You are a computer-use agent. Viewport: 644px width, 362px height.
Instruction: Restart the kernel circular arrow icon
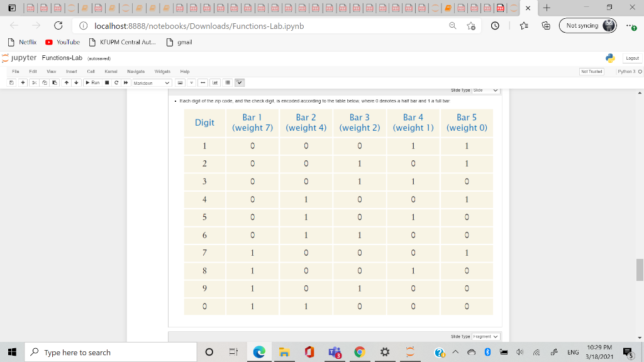tap(116, 82)
